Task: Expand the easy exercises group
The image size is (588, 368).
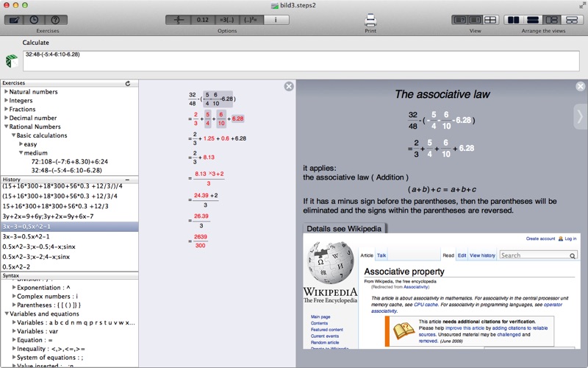Action: click(x=21, y=144)
